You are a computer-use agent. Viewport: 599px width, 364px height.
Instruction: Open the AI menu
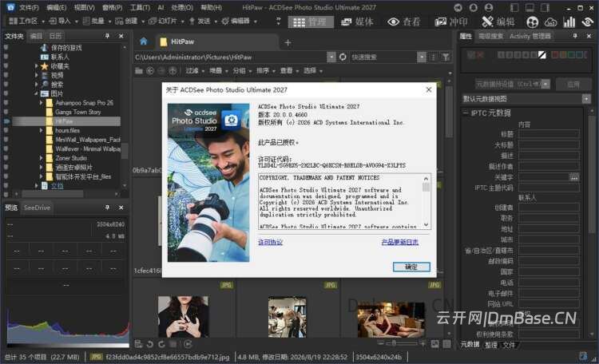click(x=161, y=8)
